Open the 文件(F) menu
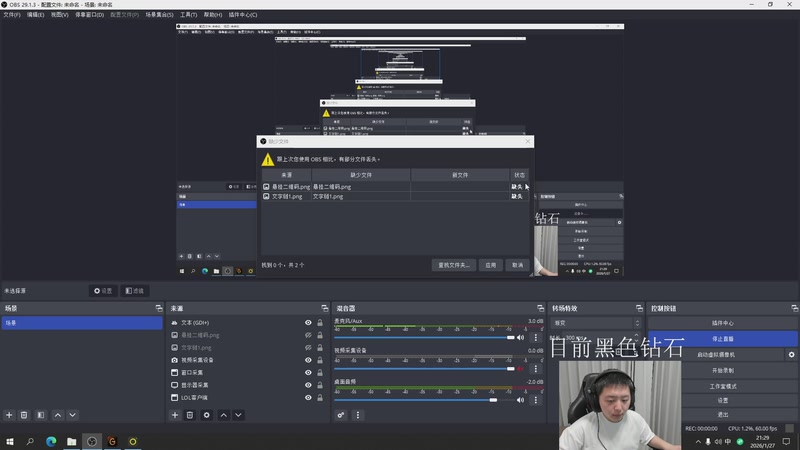Screen dimensions: 800x450 [12, 15]
